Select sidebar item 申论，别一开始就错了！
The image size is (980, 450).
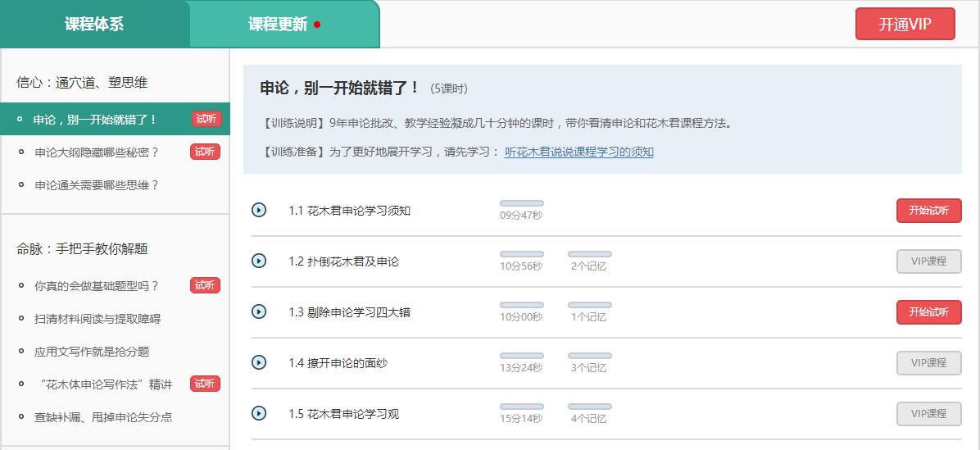point(115,119)
